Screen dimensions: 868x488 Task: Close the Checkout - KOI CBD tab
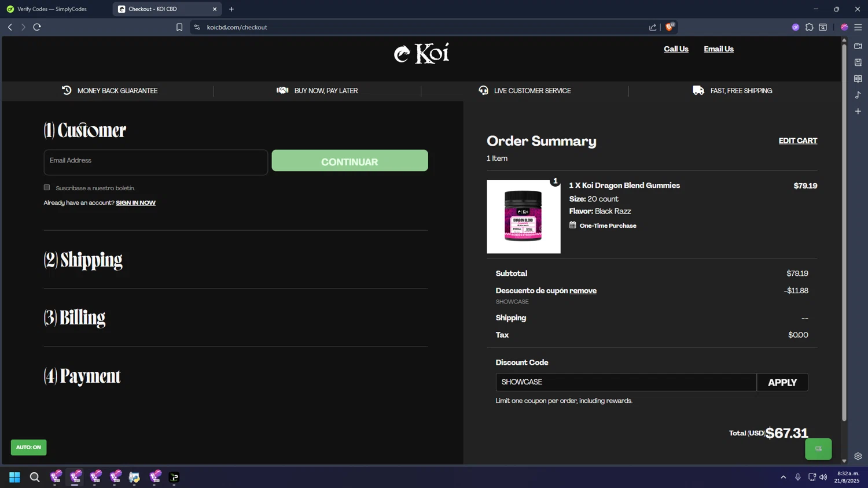tap(215, 9)
